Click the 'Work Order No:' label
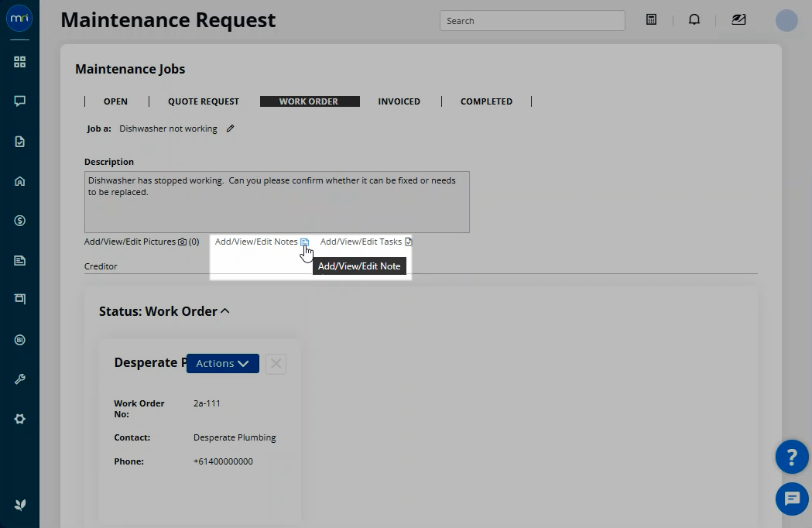 pyautogui.click(x=139, y=409)
